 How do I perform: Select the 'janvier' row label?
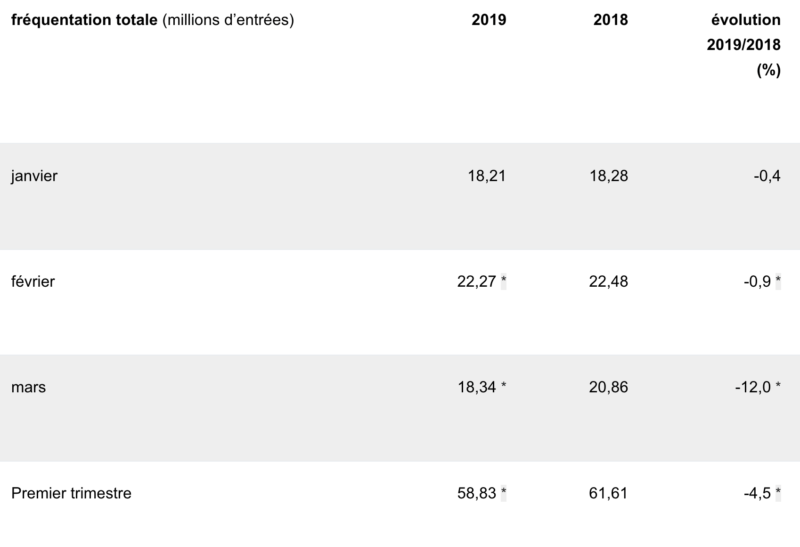pyautogui.click(x=36, y=176)
